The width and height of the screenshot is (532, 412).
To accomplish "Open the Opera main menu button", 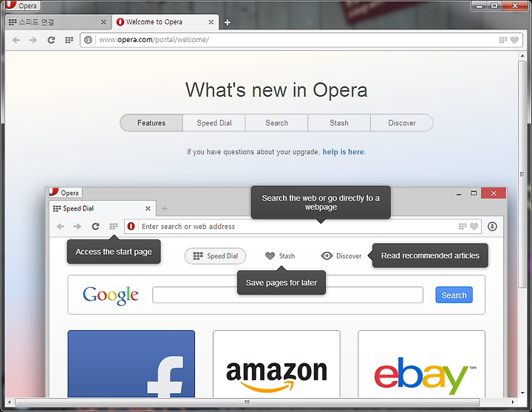I will pos(22,5).
